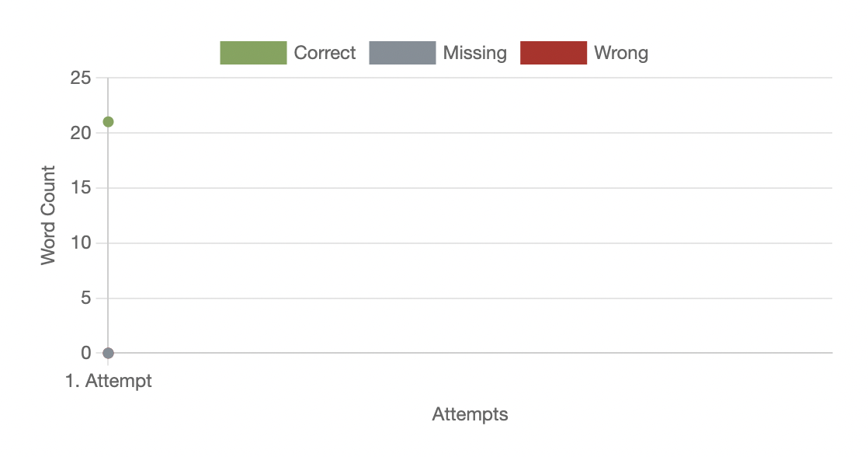Select the green Correct data point at 21
The image size is (868, 457).
tap(109, 122)
